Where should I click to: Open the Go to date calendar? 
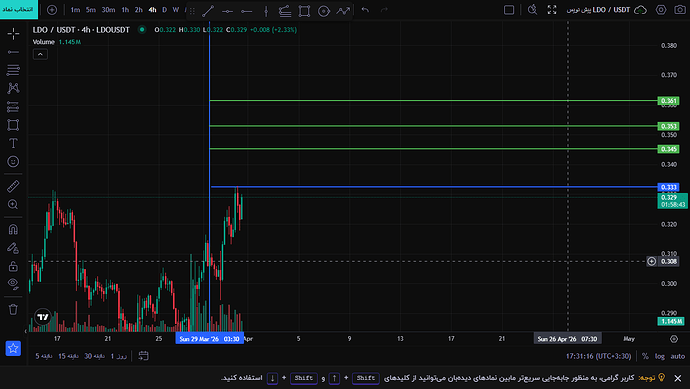pyautogui.click(x=143, y=356)
